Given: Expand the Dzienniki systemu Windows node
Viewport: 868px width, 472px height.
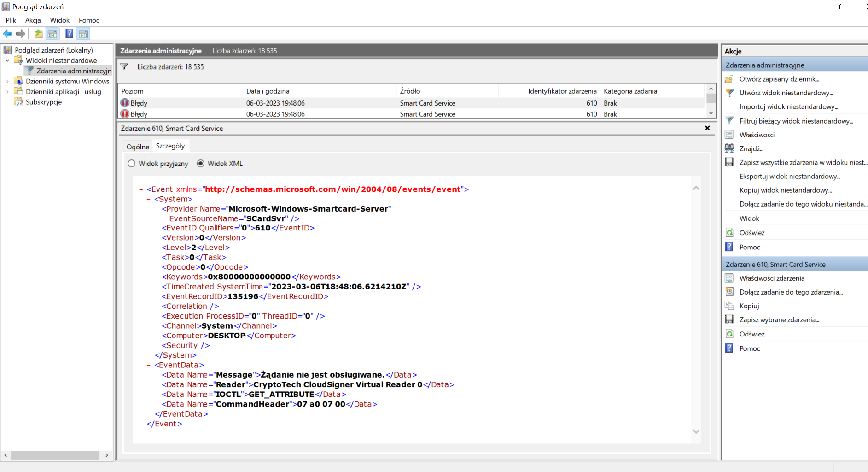Looking at the screenshot, I should [7, 81].
